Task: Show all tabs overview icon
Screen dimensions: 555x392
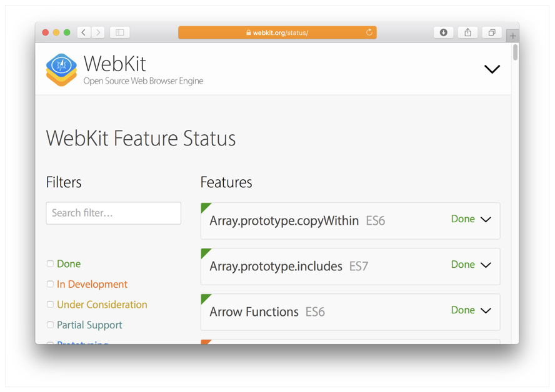Action: (492, 32)
